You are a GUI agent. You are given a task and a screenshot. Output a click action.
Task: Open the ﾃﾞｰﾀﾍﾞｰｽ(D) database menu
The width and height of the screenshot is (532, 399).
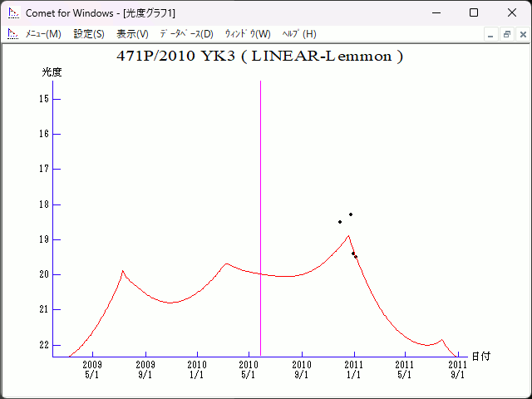(x=186, y=34)
